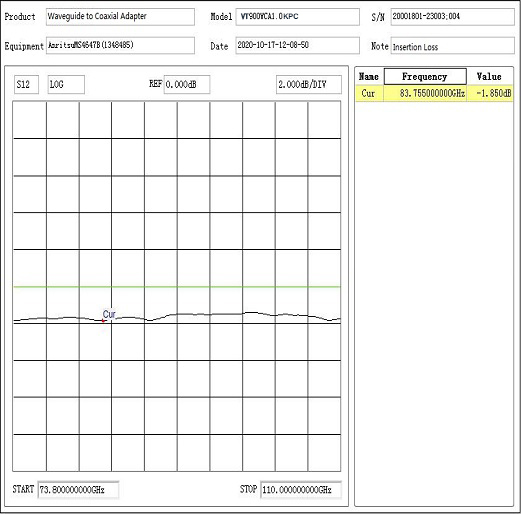This screenshot has width=521, height=514.
Task: Click the Cur marker on trace
Action: coord(103,321)
